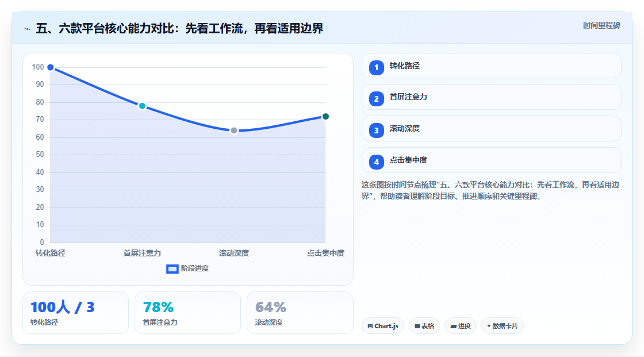The height and width of the screenshot is (357, 644).
Task: Click the 首屏注意力 label under 78%
Action: pos(160,323)
